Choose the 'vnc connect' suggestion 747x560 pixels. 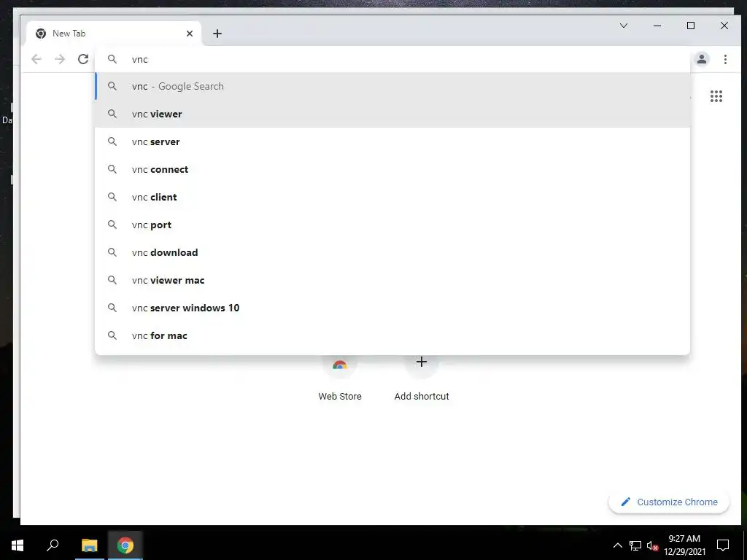pos(392,169)
